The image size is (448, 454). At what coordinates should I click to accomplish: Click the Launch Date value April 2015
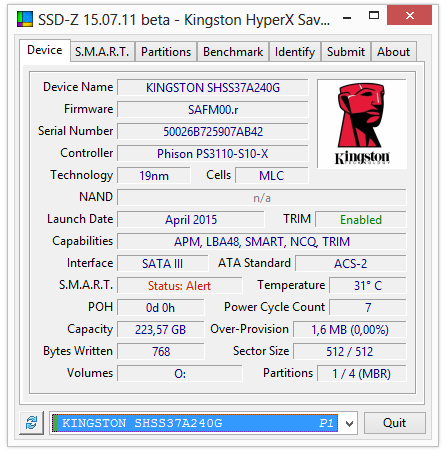point(191,220)
